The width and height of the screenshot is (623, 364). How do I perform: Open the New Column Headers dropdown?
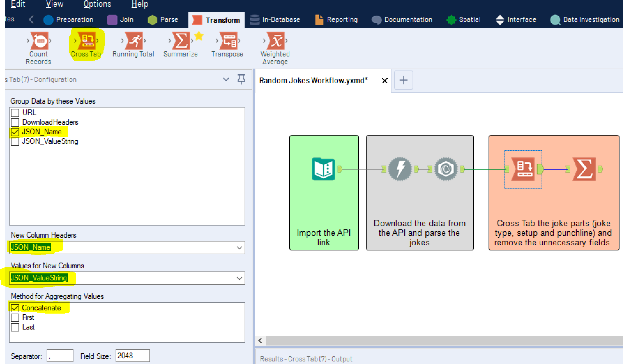(239, 248)
